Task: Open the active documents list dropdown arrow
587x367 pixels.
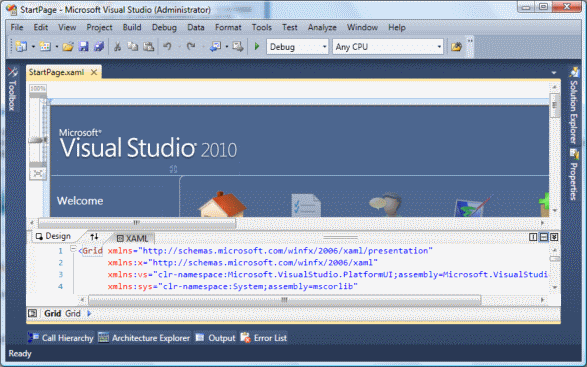Action: click(554, 73)
